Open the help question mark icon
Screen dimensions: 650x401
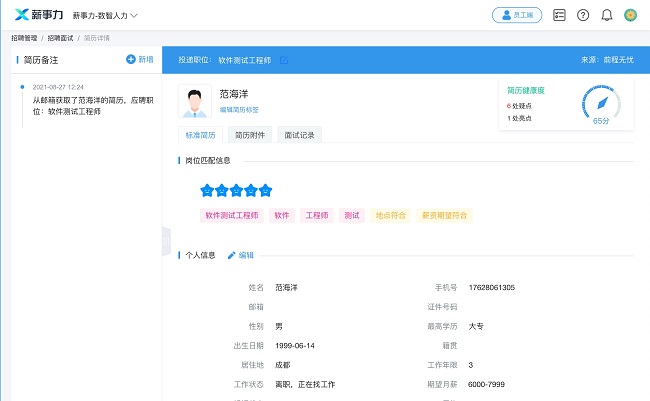coord(583,15)
